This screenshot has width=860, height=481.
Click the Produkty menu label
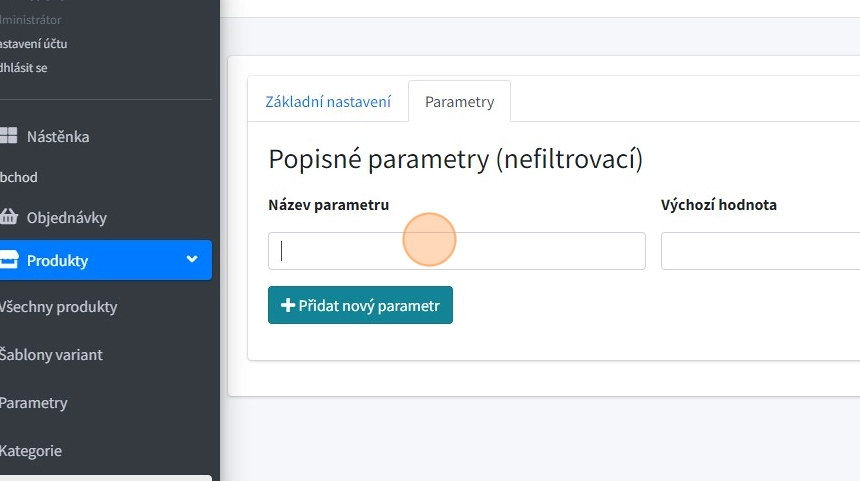[57, 260]
